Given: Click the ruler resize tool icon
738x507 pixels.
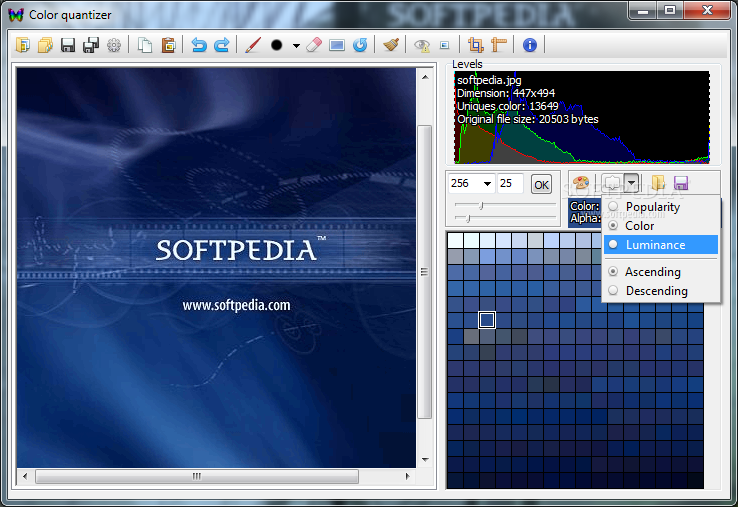Looking at the screenshot, I should [x=498, y=45].
